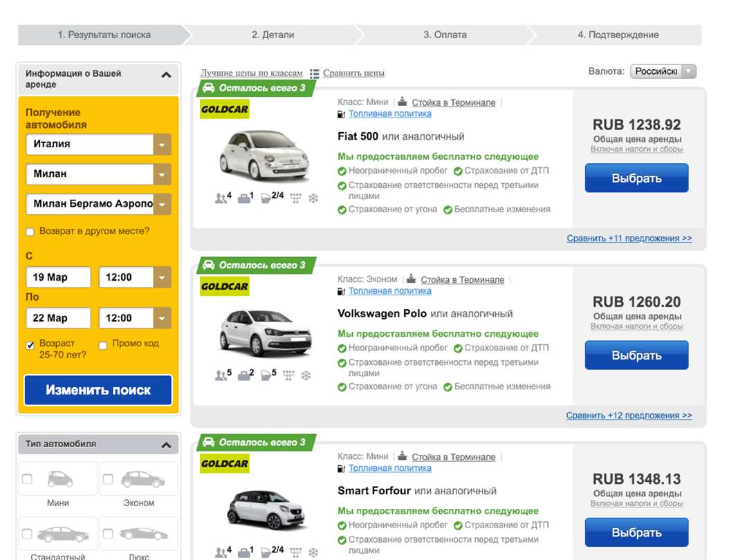The width and height of the screenshot is (747, 560).
Task: Open Включая налоги и сборы under RUB 1238.92
Action: tap(636, 149)
